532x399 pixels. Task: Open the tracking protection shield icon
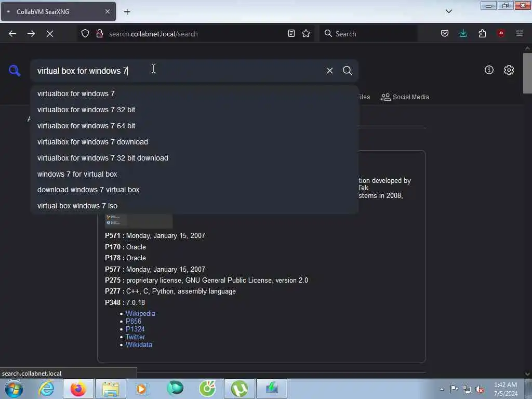point(85,33)
